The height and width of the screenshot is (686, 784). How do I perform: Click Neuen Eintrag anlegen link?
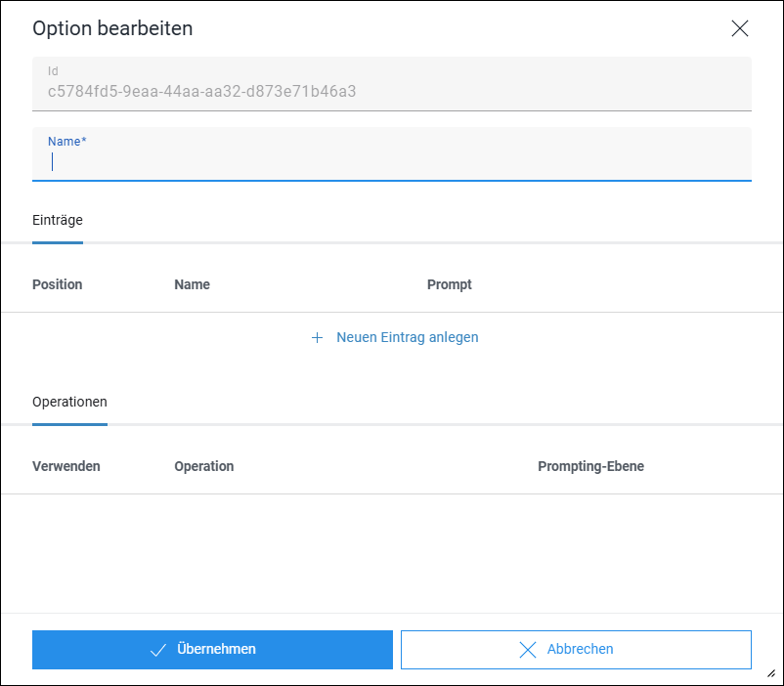[407, 337]
